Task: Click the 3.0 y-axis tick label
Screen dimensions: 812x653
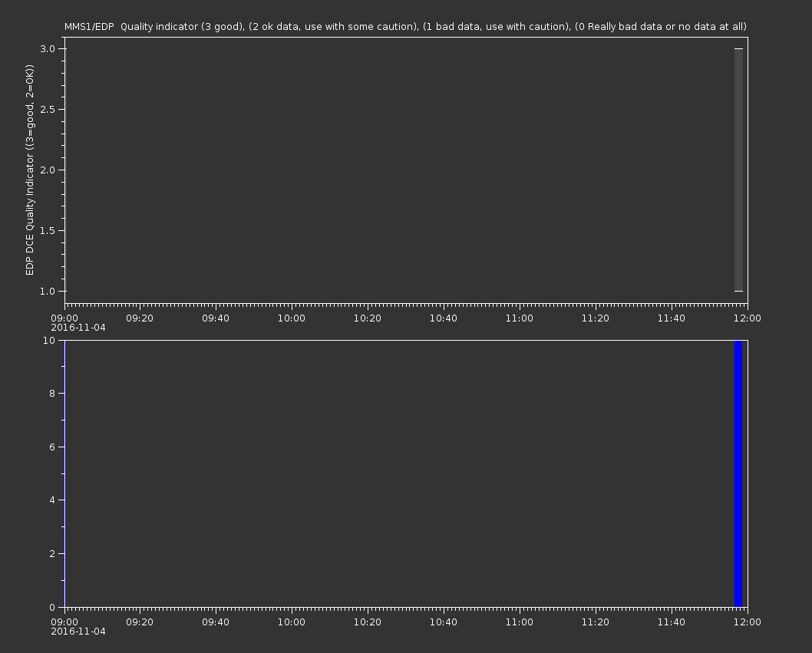Action: click(47, 48)
